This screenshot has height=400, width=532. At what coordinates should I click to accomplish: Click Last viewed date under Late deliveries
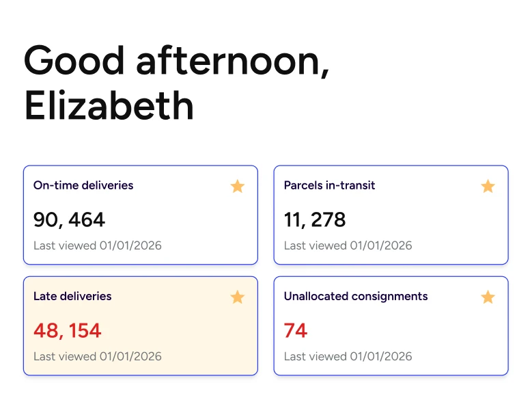[x=98, y=356]
